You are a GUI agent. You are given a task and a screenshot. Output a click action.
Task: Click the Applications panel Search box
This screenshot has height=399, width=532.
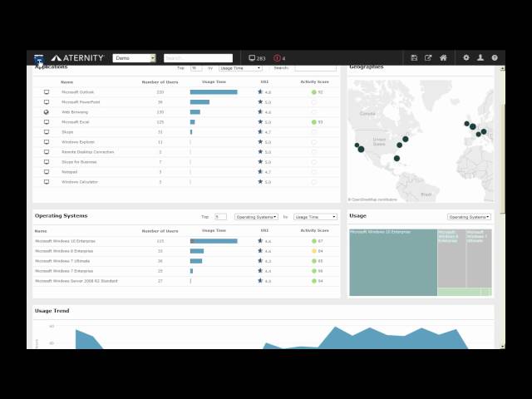pyautogui.click(x=316, y=68)
